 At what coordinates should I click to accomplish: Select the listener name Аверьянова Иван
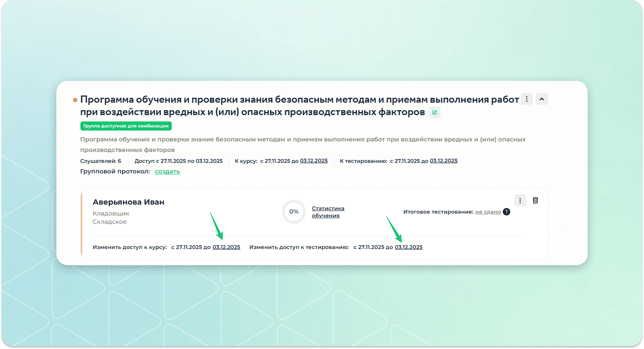click(x=128, y=202)
